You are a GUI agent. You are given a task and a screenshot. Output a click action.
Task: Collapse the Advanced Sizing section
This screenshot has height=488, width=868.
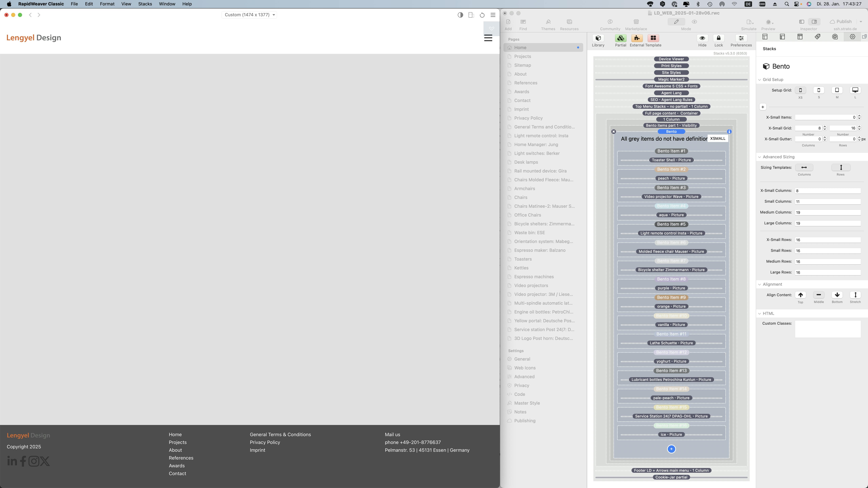coord(760,157)
